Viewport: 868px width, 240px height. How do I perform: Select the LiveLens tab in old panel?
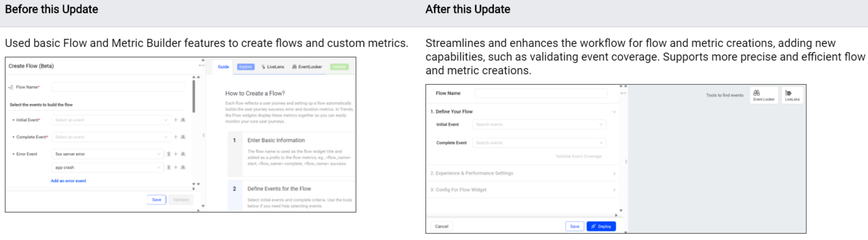(273, 67)
